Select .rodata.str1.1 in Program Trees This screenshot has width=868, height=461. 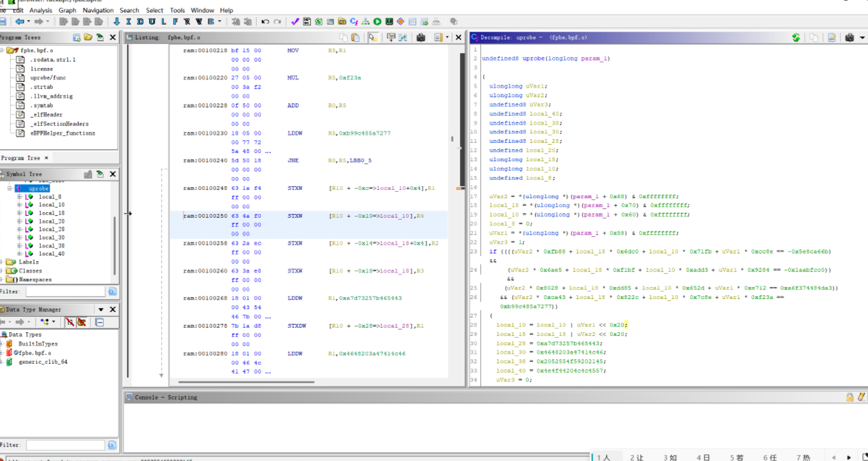click(x=52, y=60)
